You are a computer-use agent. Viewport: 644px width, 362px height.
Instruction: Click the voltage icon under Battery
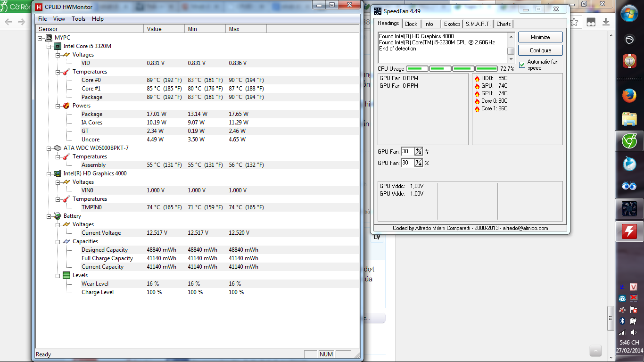tap(66, 224)
